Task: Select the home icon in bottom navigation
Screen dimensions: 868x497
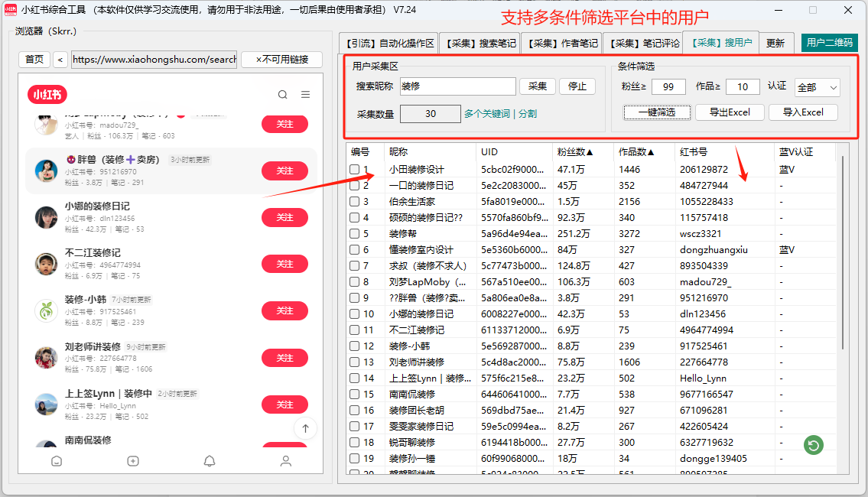Action: (57, 461)
